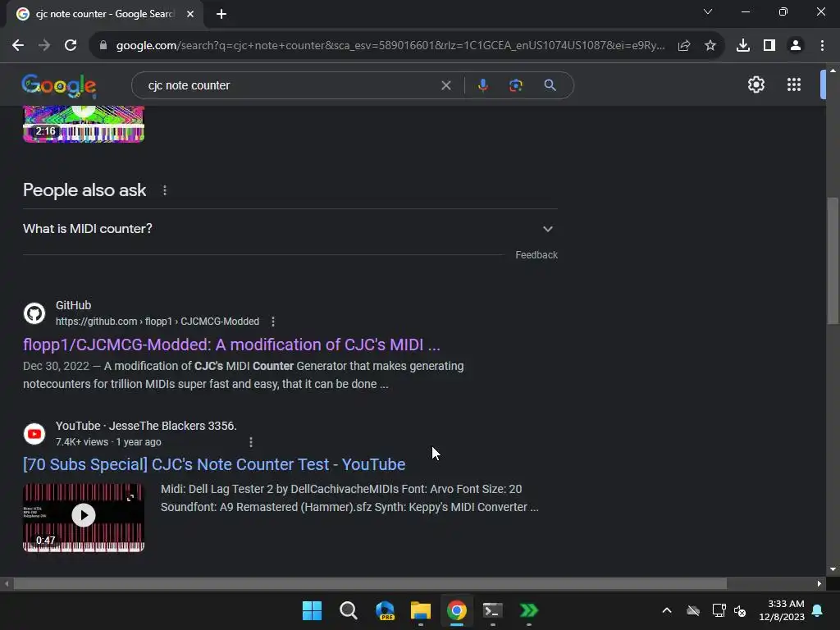
Task: Share this page from address bar
Action: pyautogui.click(x=684, y=46)
